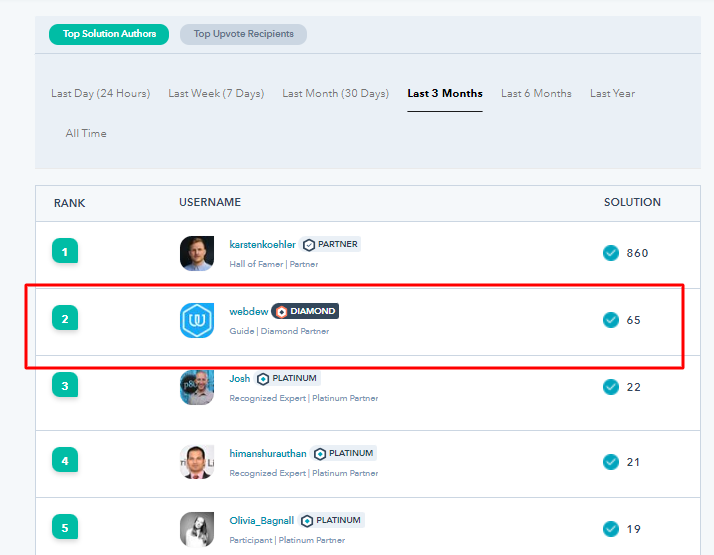Click the Diamond badge next to webdew
The height and width of the screenshot is (555, 714).
tap(305, 311)
